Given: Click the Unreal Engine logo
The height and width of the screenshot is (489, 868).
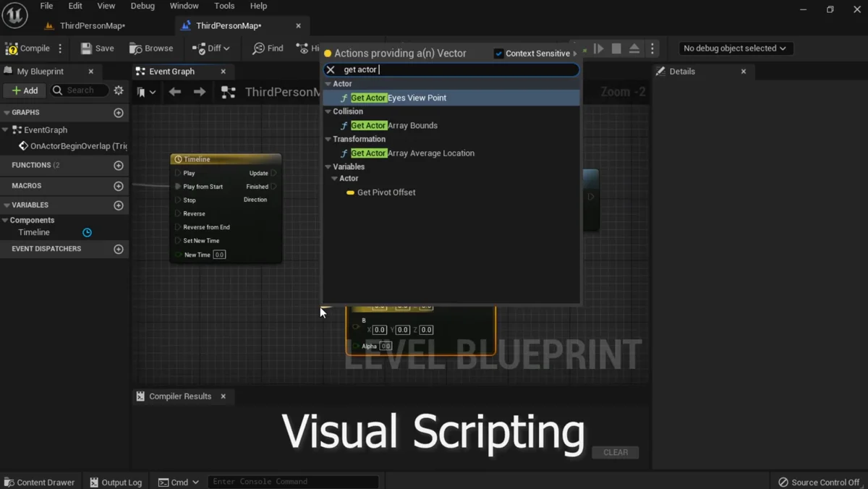Looking at the screenshot, I should pos(14,14).
